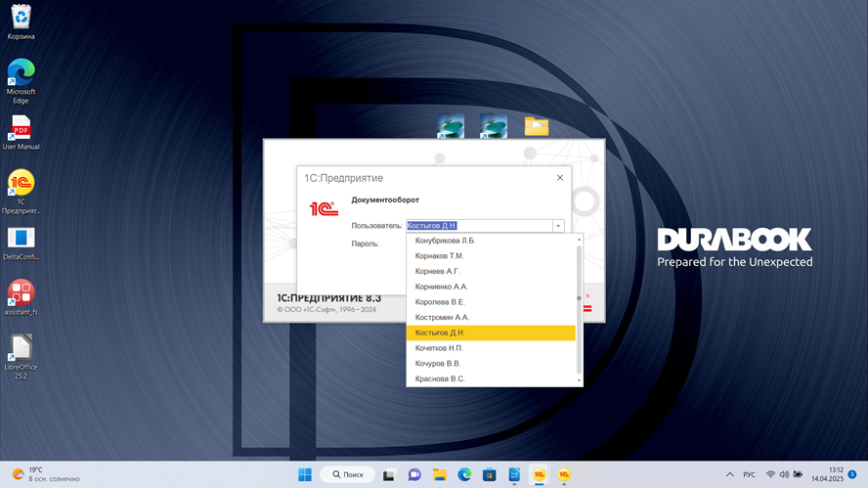Click the user list scroll-down arrow
The image size is (868, 488).
pyautogui.click(x=579, y=380)
